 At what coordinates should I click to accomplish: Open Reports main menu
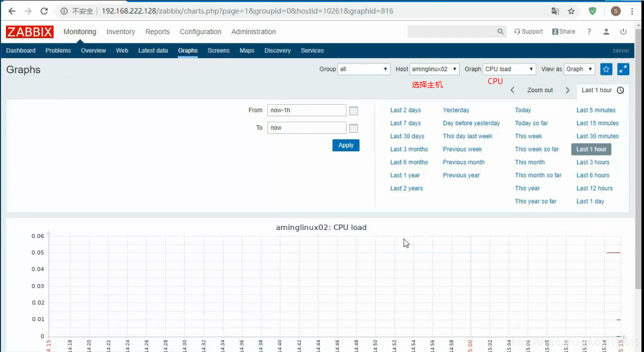coord(157,31)
